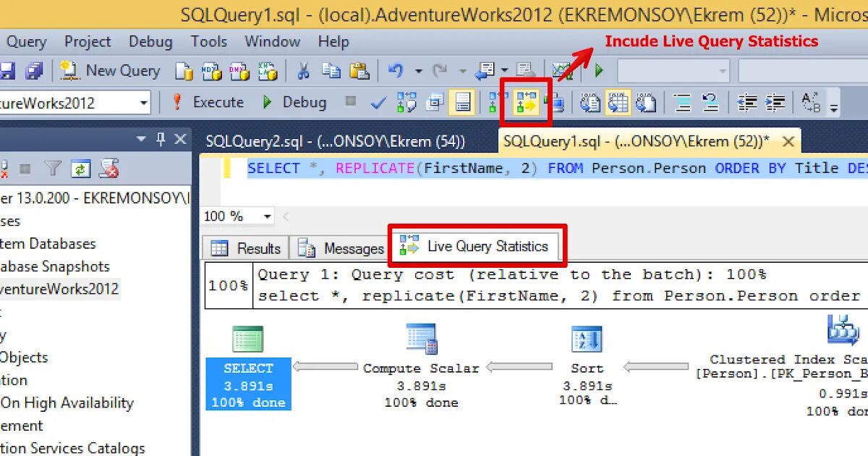Screen dimensions: 868x456
Task: Click the XMLA query icon
Action: pos(267,71)
